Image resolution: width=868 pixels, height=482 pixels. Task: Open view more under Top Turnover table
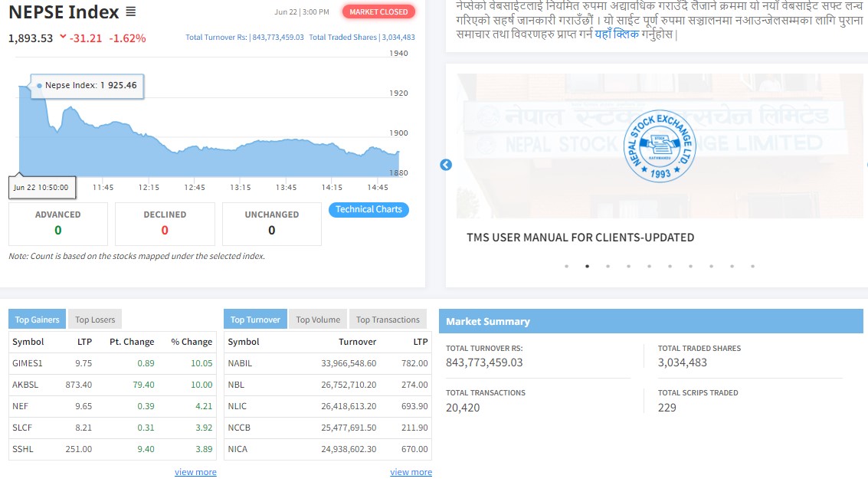411,472
